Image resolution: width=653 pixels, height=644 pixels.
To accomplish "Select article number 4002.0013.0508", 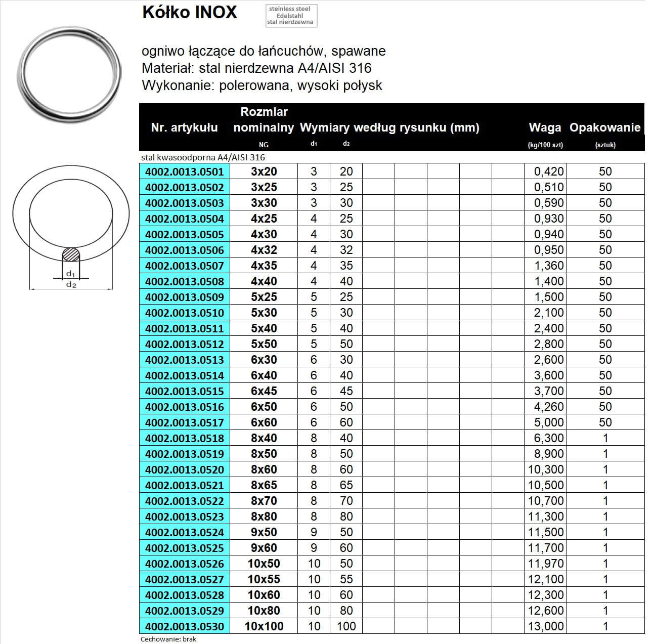I will click(184, 281).
